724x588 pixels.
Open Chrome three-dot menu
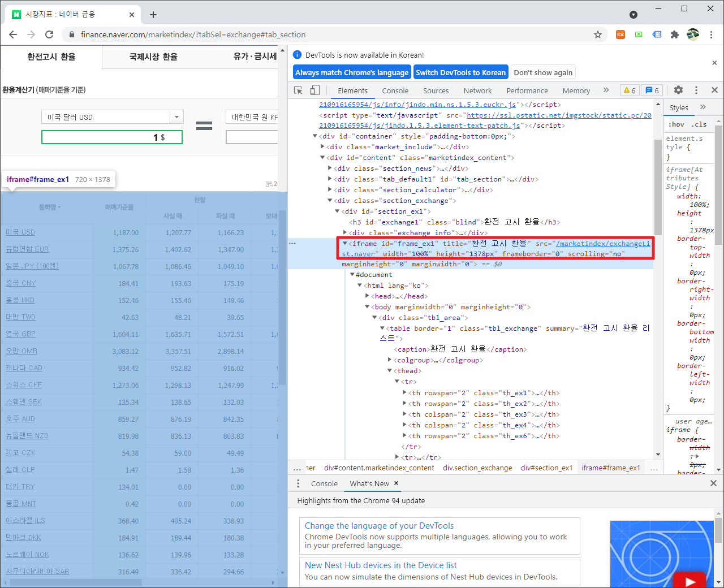(712, 34)
